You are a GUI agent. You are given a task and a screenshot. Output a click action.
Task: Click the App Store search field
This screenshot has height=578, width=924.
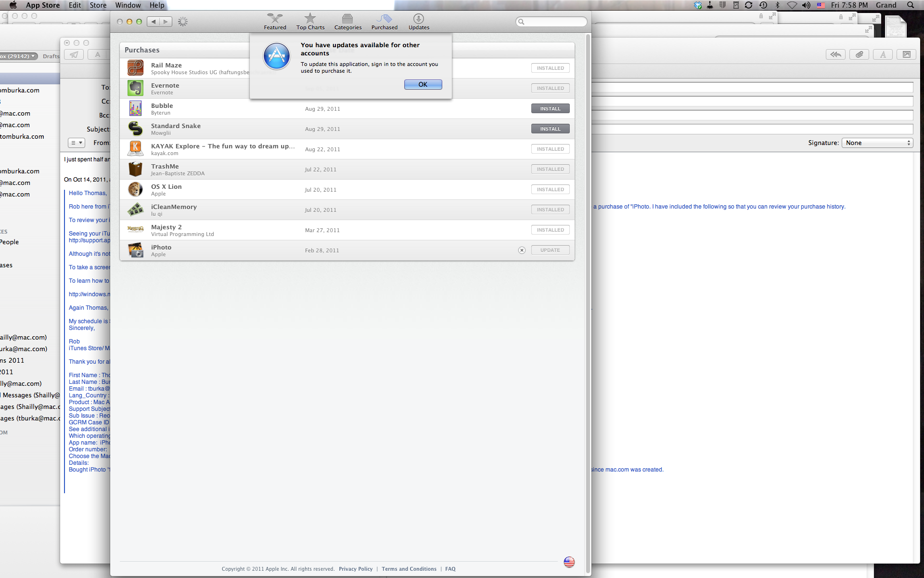click(x=553, y=22)
